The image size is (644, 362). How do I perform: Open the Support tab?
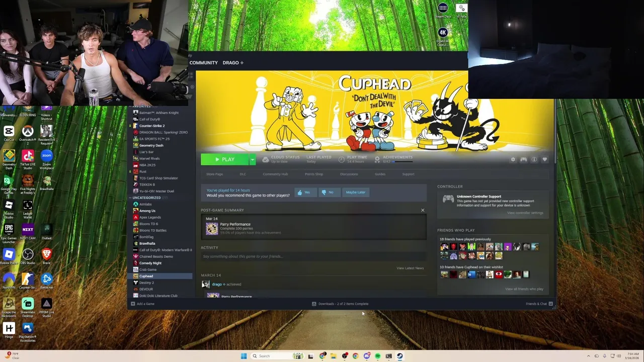tap(408, 174)
